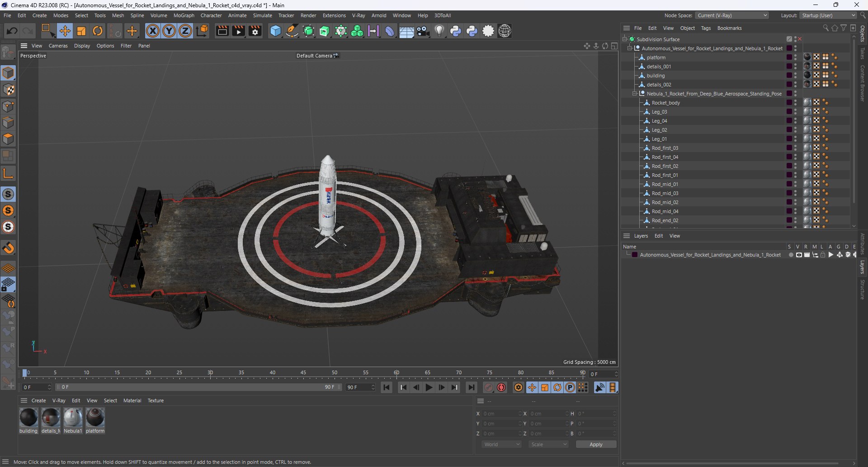Open the Render Settings gear clapperboard
868x467 pixels.
click(x=255, y=31)
